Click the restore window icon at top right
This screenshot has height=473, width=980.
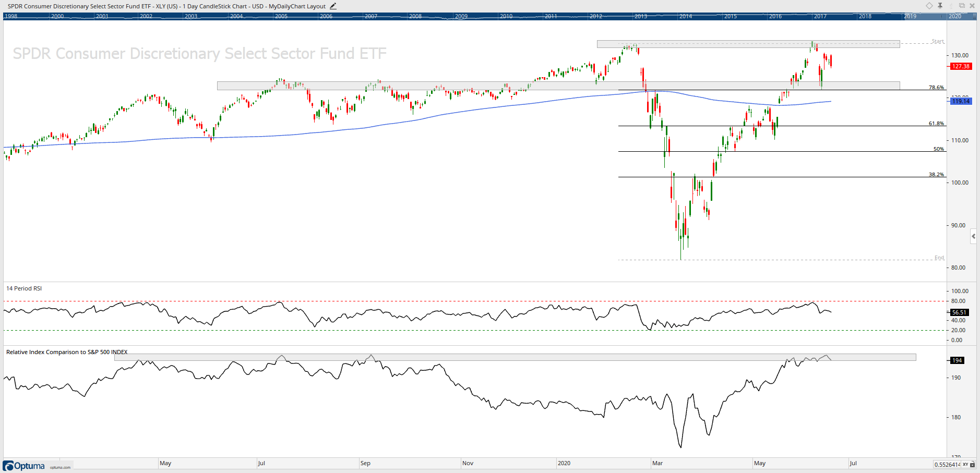[x=962, y=6]
